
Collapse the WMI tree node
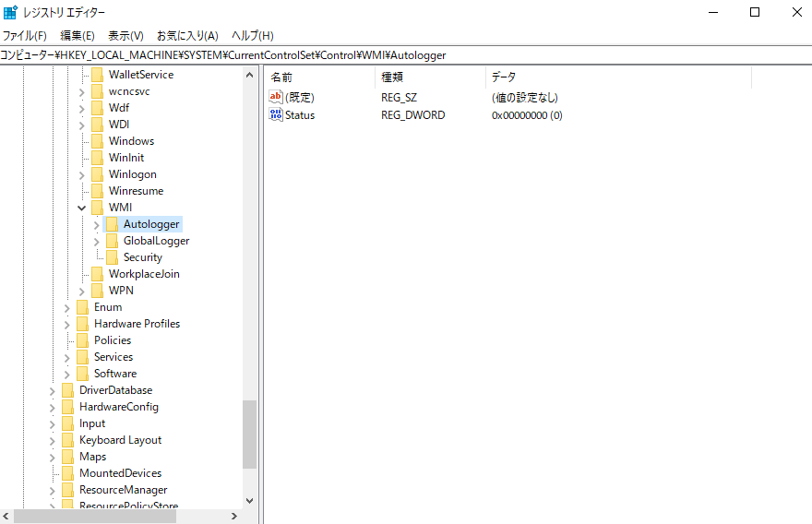[x=82, y=208]
